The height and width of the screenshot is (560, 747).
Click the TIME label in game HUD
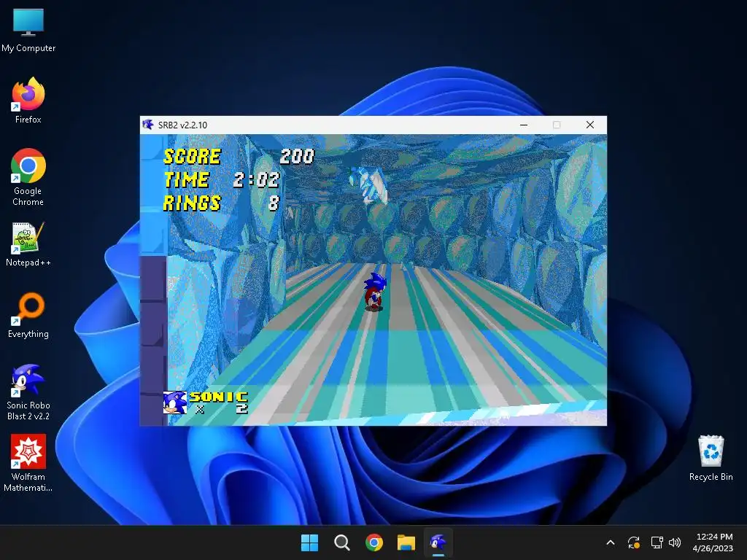186,179
